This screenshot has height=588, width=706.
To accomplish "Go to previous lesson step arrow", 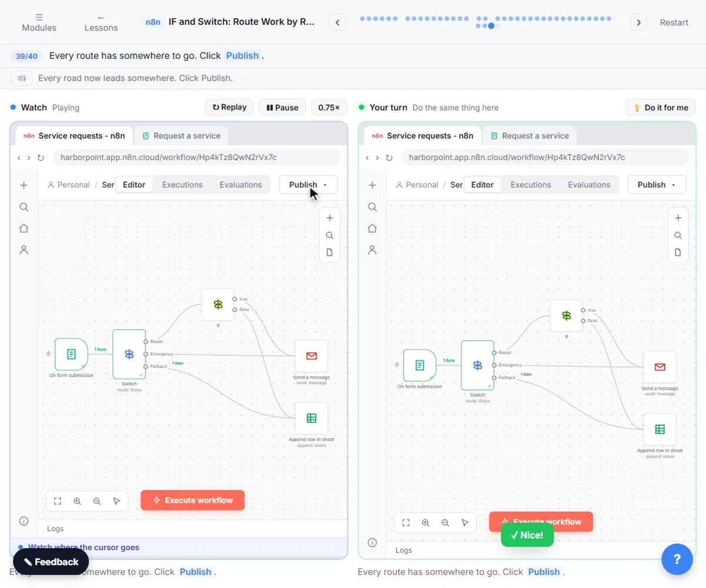I will 337,22.
